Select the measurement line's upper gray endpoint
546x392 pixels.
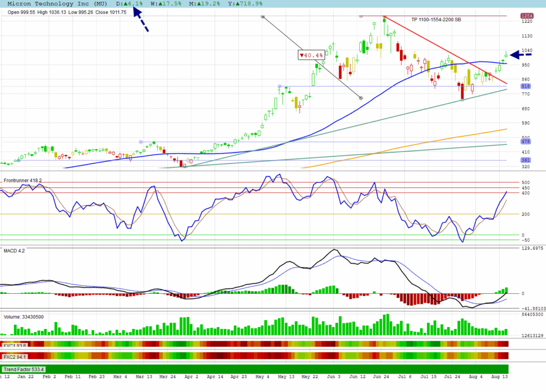coord(263,17)
